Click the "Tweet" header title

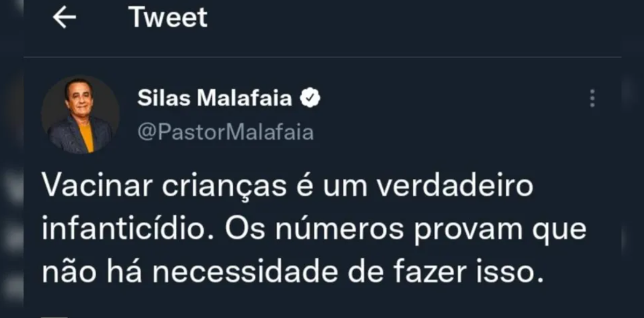pos(168,18)
